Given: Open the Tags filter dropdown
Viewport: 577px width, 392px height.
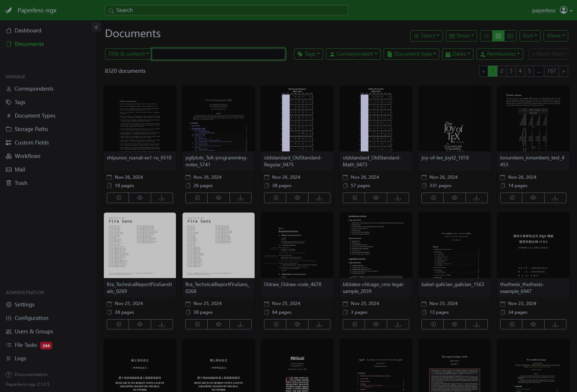Looking at the screenshot, I should tap(309, 54).
